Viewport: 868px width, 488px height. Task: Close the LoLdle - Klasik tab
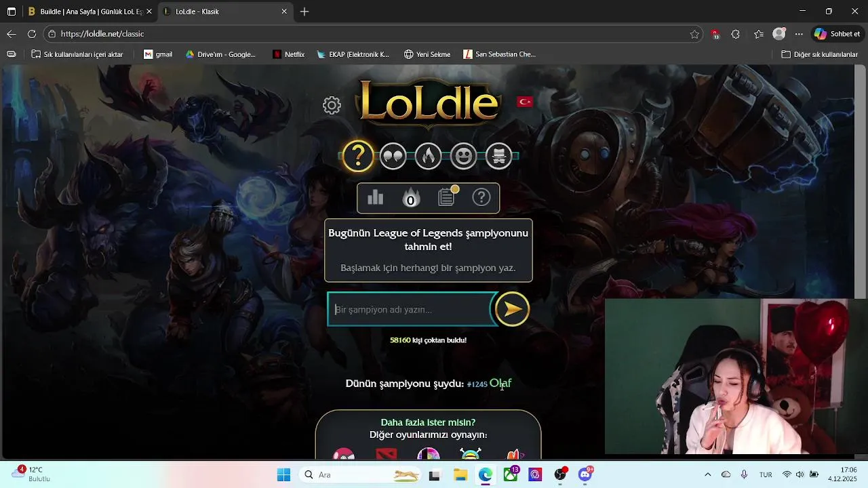[284, 12]
